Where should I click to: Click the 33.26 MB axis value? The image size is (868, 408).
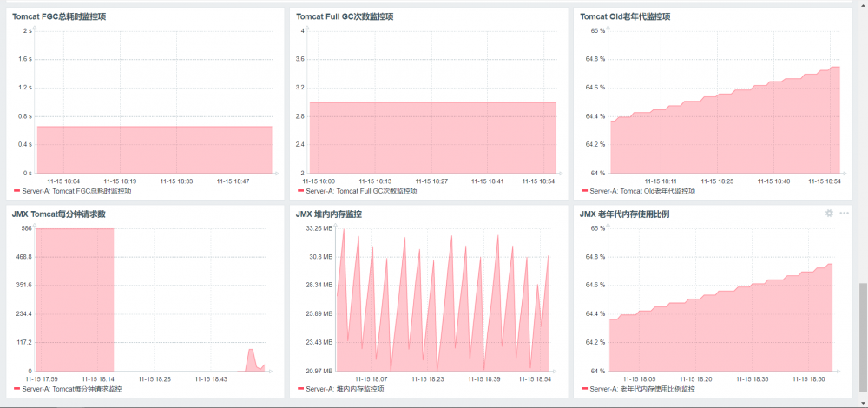[319, 228]
